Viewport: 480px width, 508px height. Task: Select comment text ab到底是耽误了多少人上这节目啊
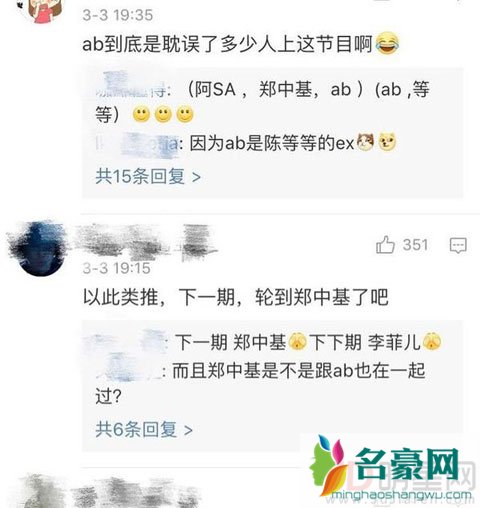(227, 44)
